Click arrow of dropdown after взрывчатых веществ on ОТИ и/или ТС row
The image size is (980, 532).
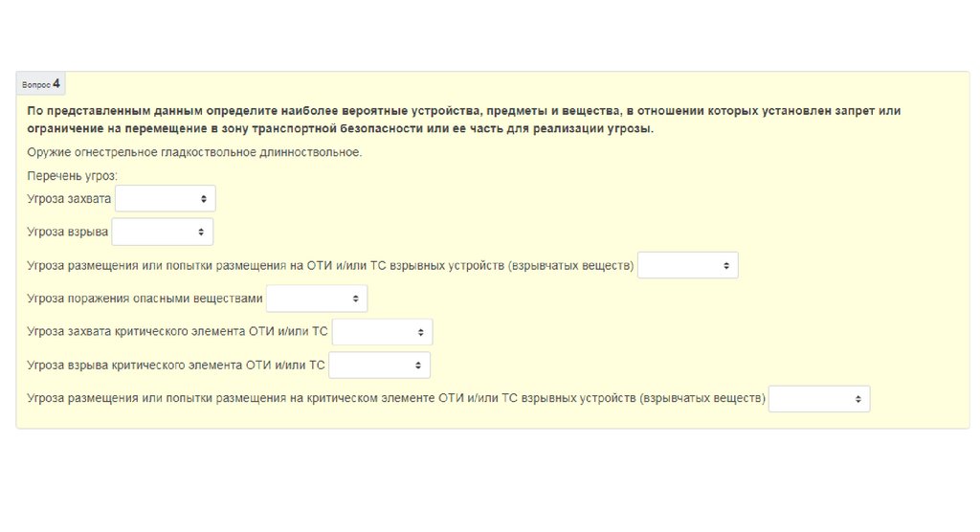725,266
